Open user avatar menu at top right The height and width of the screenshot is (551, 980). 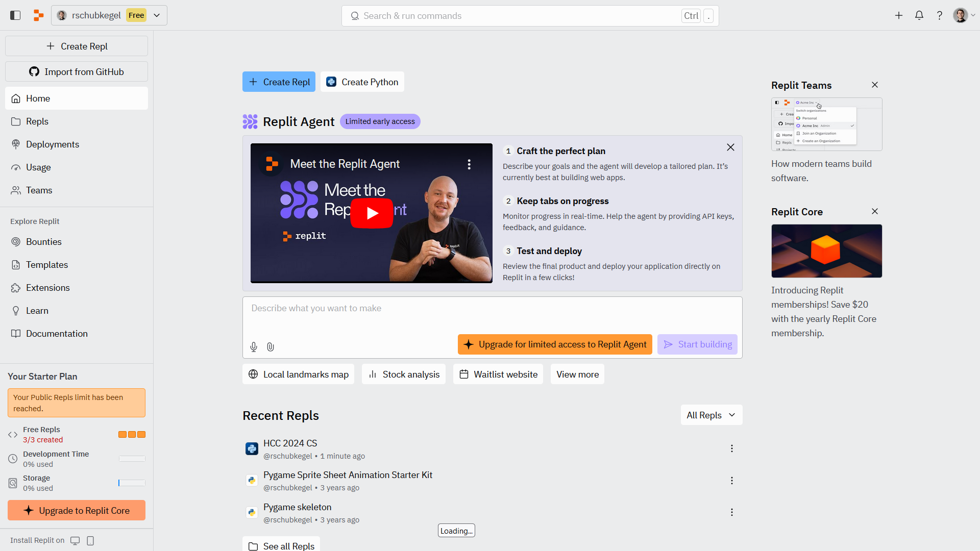pos(964,15)
